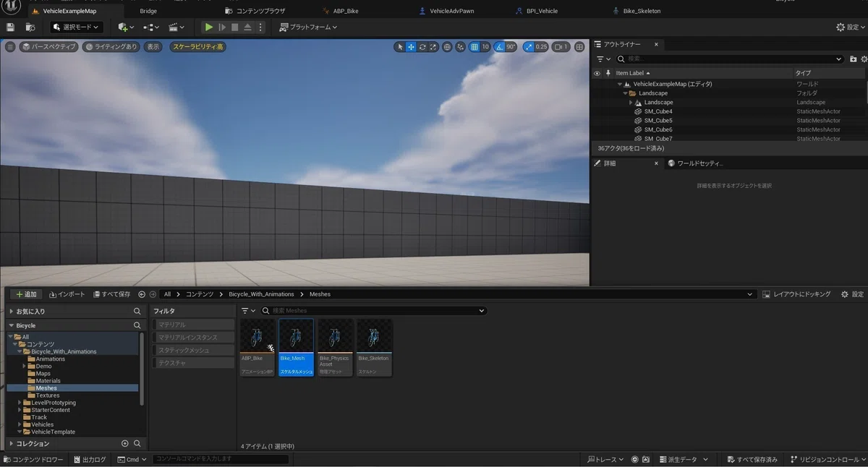Click the stop simulation square button
Screen dimensions: 868x467
234,27
